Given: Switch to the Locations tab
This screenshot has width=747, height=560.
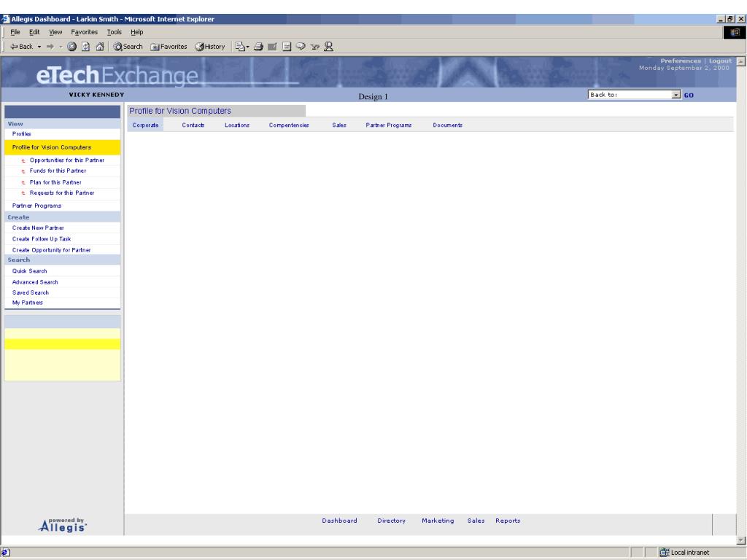Looking at the screenshot, I should coord(237,125).
